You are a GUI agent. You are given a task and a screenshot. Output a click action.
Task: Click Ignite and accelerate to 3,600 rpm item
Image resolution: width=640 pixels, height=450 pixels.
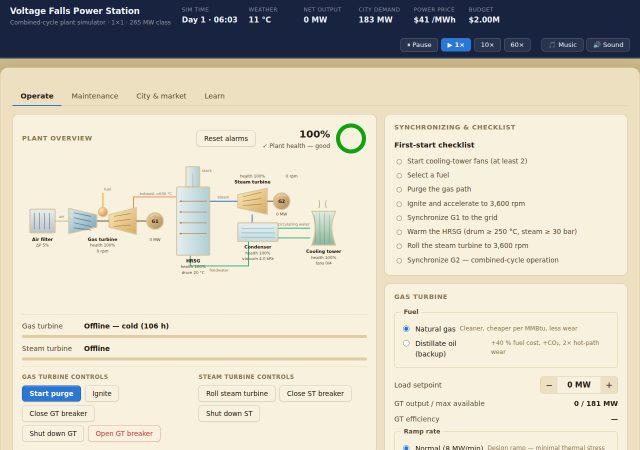[x=466, y=204]
